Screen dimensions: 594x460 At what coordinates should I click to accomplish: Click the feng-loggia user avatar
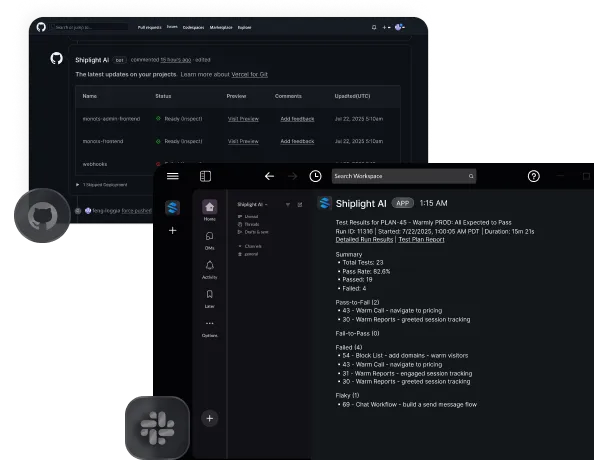click(x=88, y=211)
